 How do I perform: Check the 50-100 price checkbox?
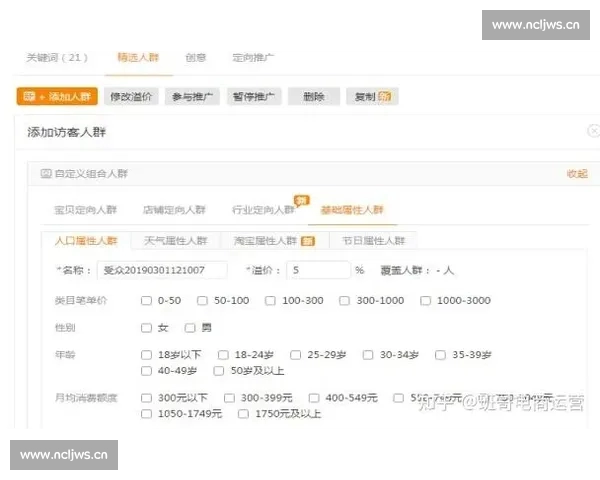pyautogui.click(x=202, y=300)
